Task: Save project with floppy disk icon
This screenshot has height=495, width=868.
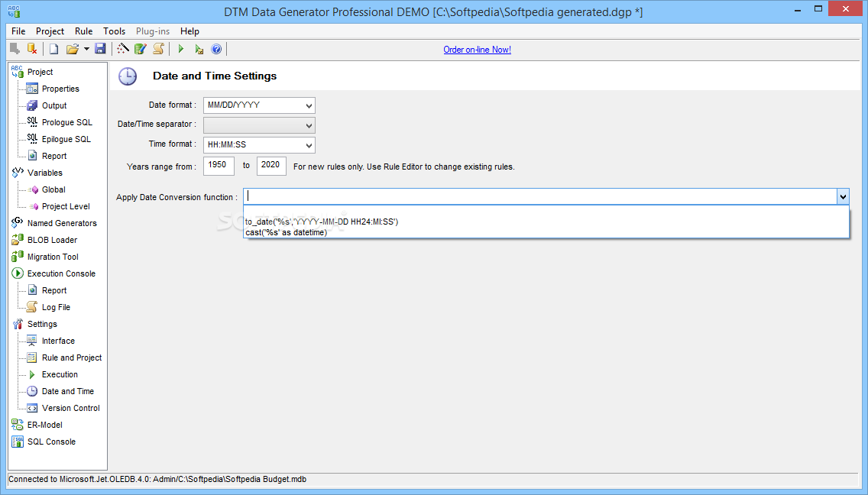Action: 100,49
